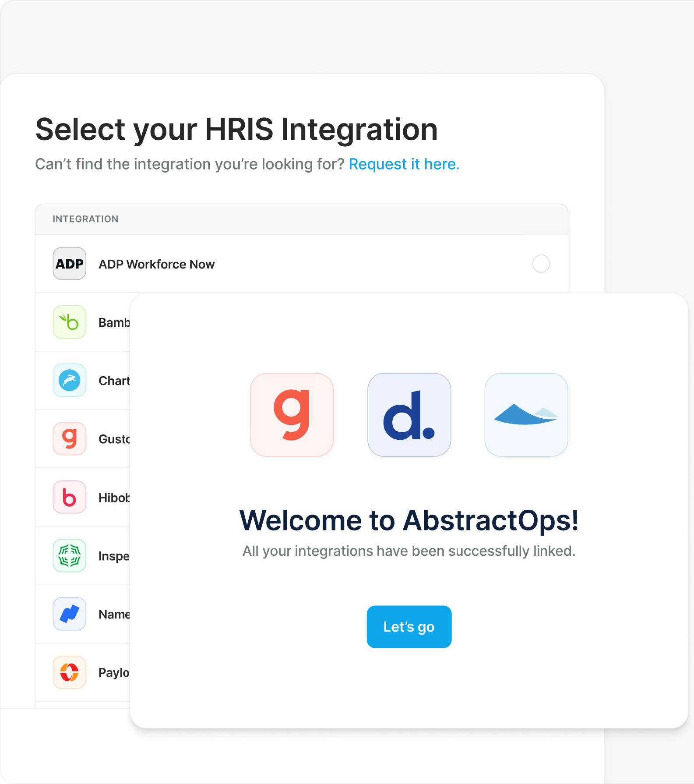Open the Request it here link

tap(404, 164)
